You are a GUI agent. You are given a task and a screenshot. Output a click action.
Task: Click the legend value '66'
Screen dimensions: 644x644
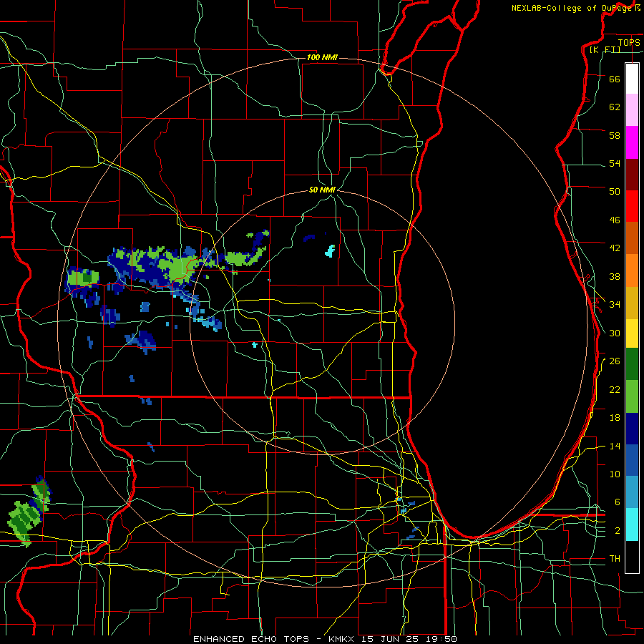pos(615,79)
